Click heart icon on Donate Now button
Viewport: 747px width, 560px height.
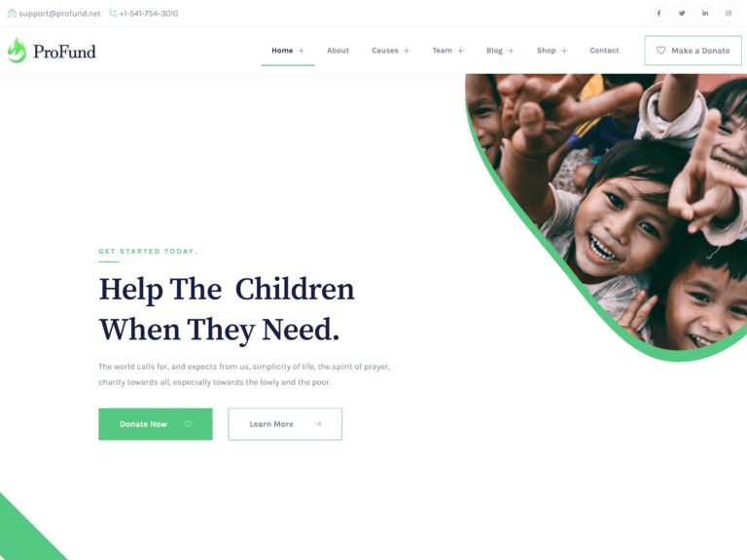(188, 424)
